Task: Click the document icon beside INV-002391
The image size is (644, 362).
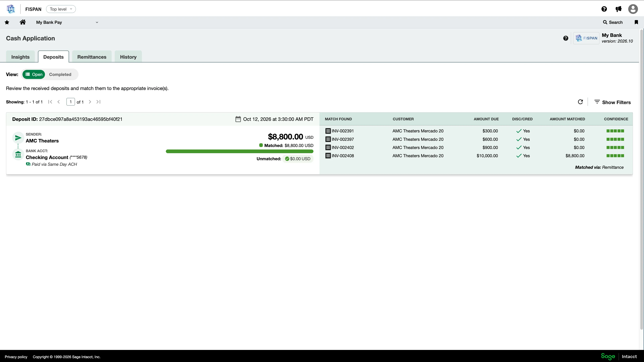Action: tap(328, 131)
